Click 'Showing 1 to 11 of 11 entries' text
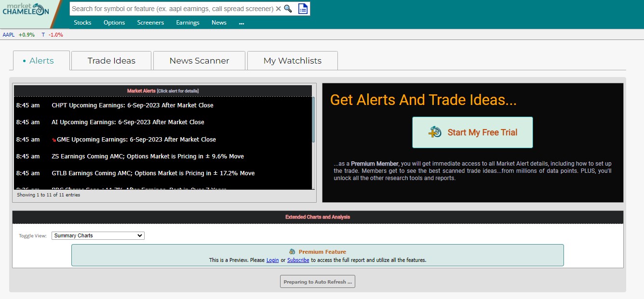The height and width of the screenshot is (299, 644). [48, 195]
